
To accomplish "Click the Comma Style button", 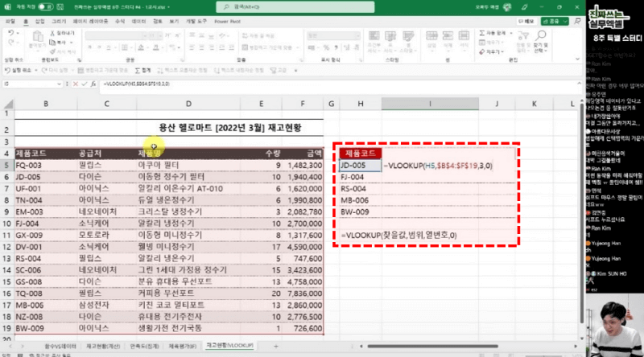I will 336,47.
